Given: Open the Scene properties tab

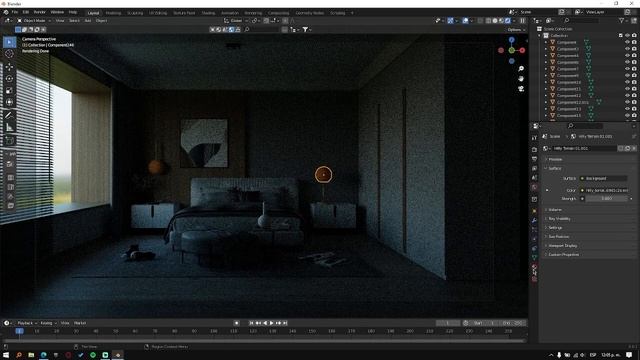Looking at the screenshot, I should click(534, 178).
